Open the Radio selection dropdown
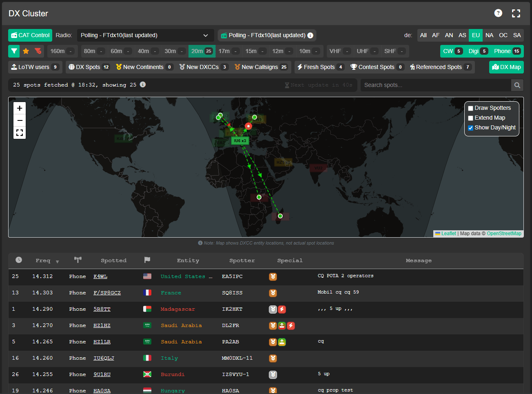 (x=146, y=35)
